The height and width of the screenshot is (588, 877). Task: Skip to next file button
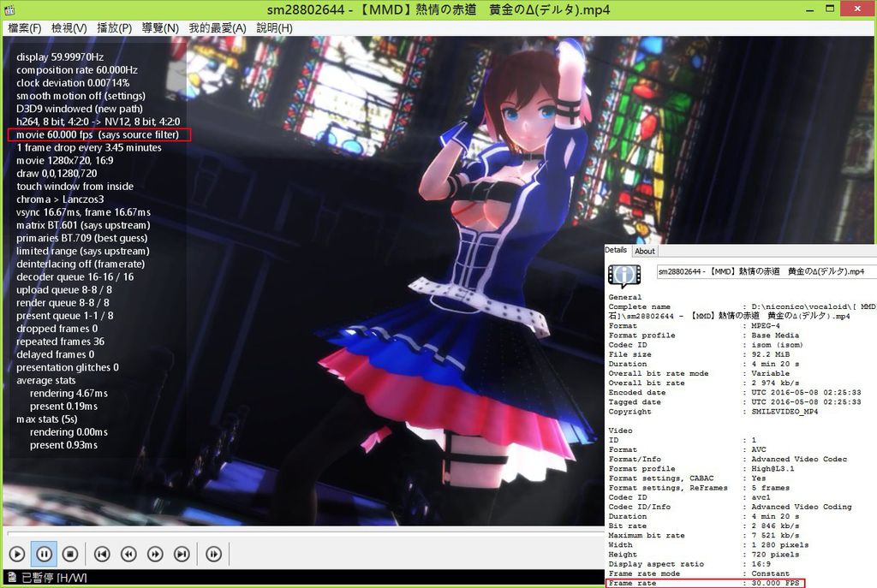coord(182,554)
